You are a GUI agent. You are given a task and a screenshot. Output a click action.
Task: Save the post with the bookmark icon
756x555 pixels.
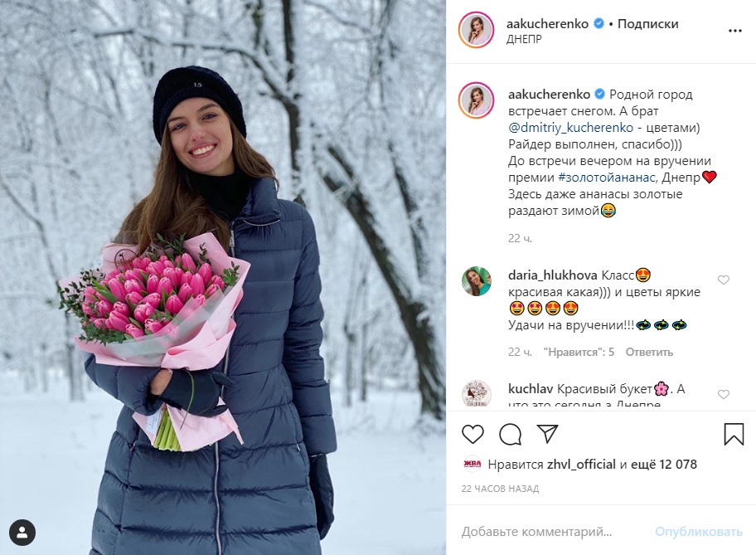(734, 434)
